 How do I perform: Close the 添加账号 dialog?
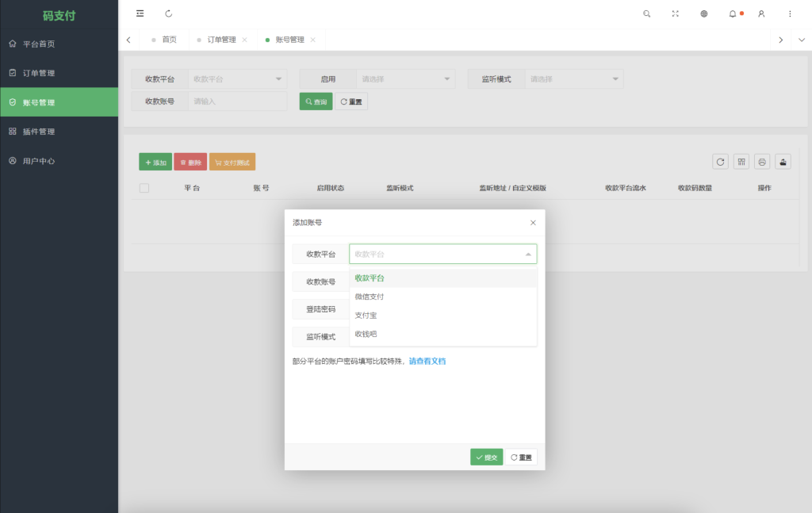point(533,223)
